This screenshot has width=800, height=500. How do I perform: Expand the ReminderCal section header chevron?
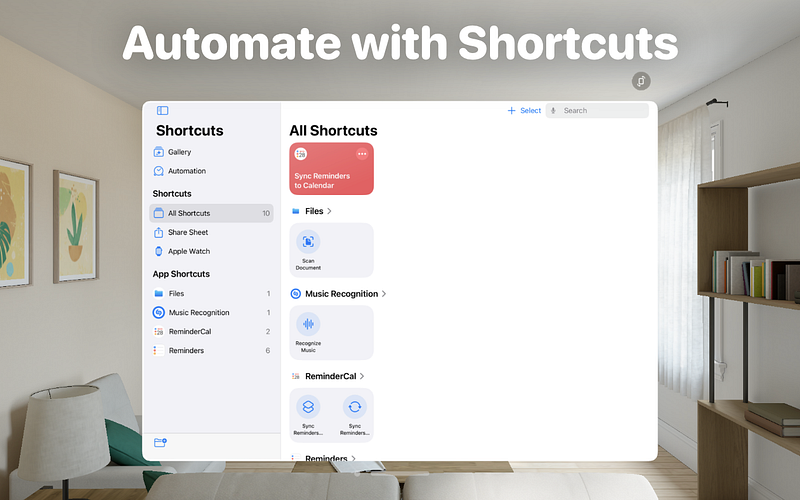click(362, 377)
